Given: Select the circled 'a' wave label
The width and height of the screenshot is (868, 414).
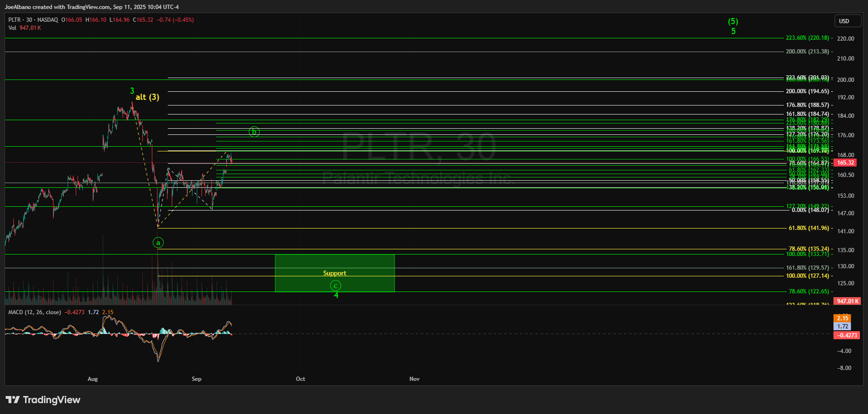Looking at the screenshot, I should pyautogui.click(x=158, y=243).
